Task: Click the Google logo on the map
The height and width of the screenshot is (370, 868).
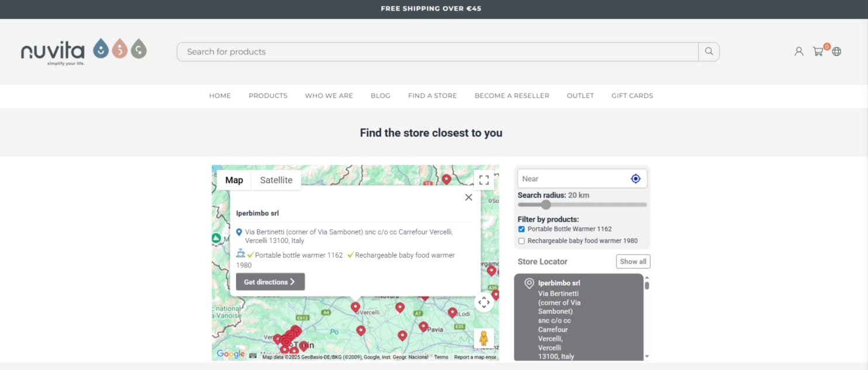Action: point(230,353)
